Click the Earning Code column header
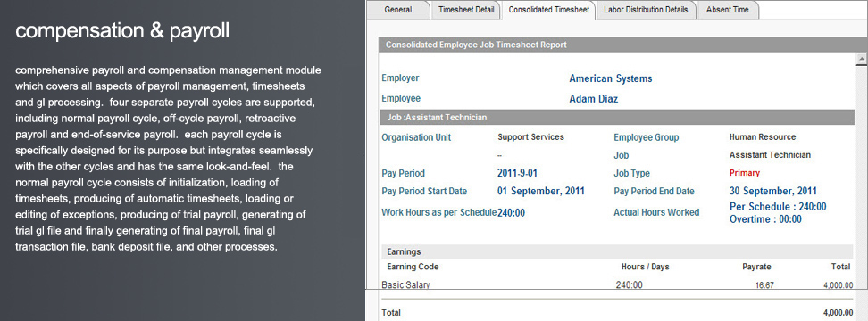 click(413, 267)
